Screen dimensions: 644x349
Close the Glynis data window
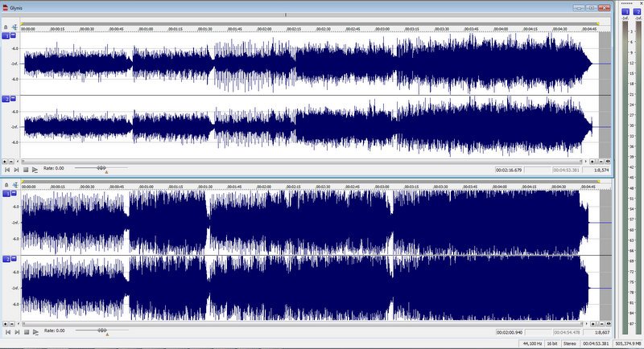pyautogui.click(x=605, y=8)
